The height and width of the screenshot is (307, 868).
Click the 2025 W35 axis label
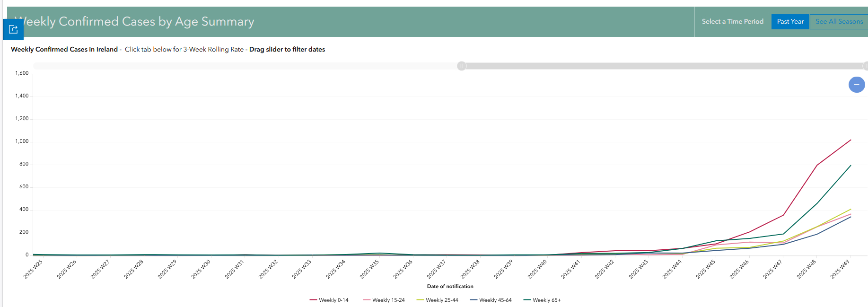coord(369,269)
